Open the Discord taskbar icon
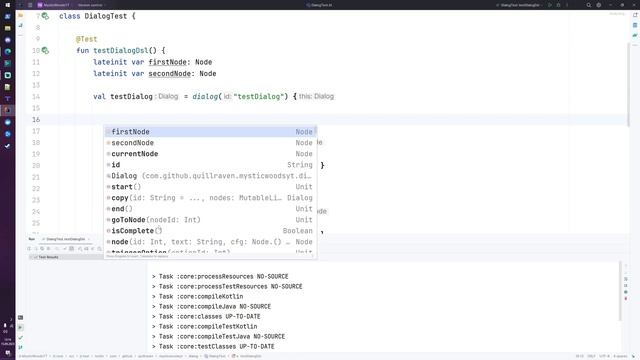Viewport: 640px width, 360px height. click(7, 40)
